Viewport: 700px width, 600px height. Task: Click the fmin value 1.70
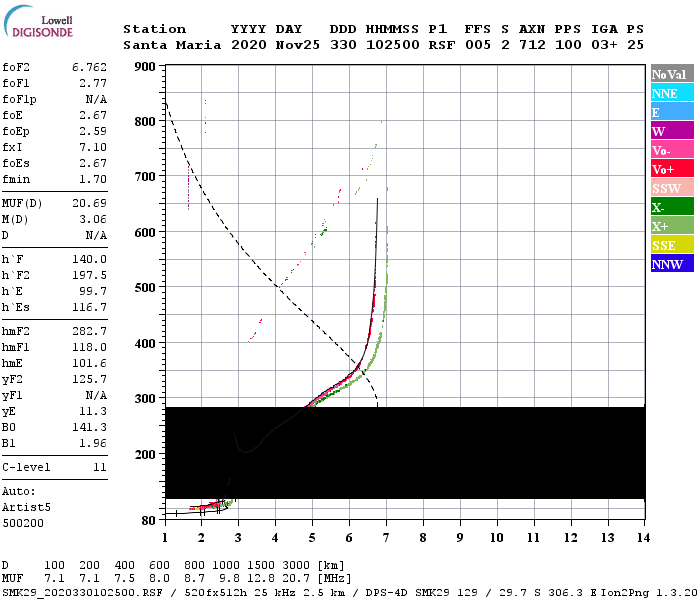pos(93,179)
